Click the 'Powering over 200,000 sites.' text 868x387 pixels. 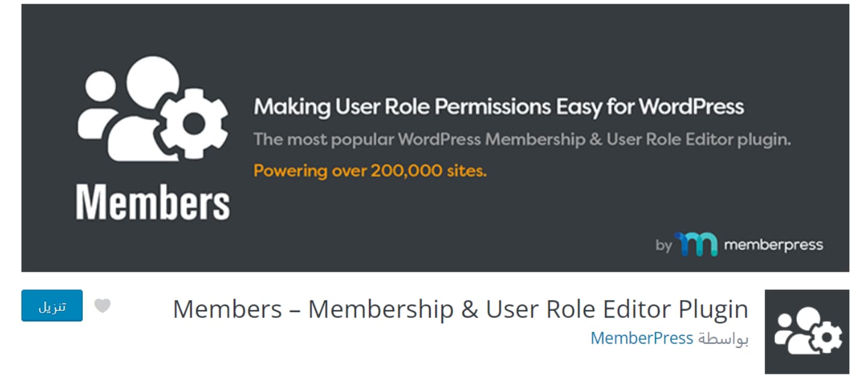tap(369, 171)
